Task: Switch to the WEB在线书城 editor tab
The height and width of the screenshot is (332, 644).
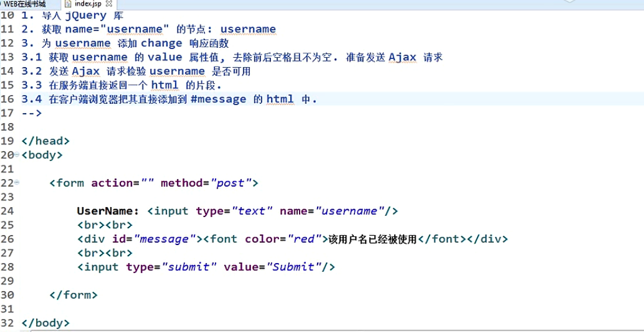Action: tap(23, 4)
